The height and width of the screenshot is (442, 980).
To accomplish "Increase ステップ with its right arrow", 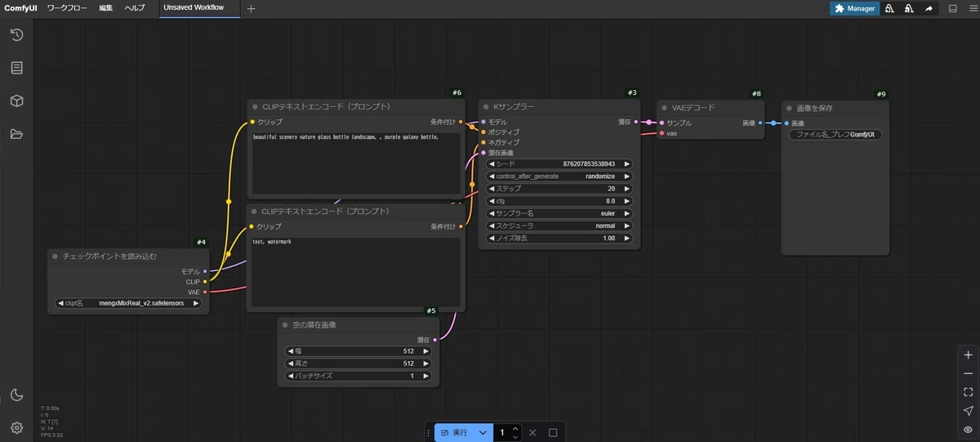I will click(x=627, y=189).
